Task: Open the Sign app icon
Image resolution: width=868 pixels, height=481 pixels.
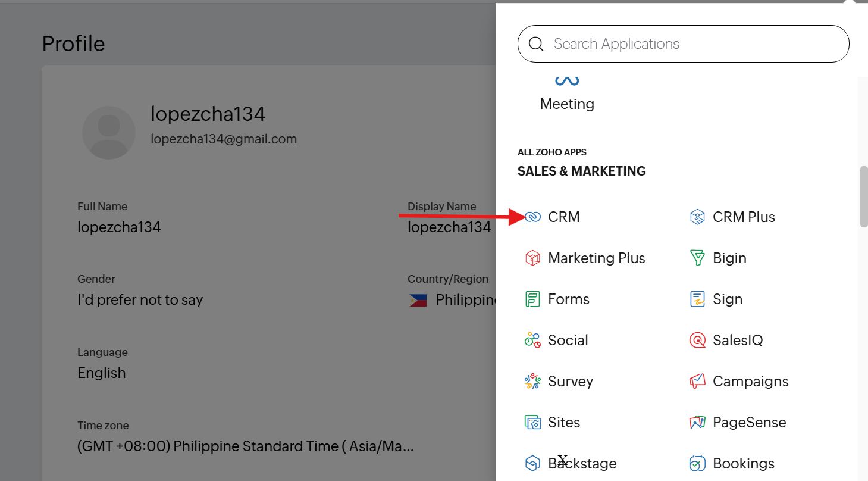Action: pos(697,299)
